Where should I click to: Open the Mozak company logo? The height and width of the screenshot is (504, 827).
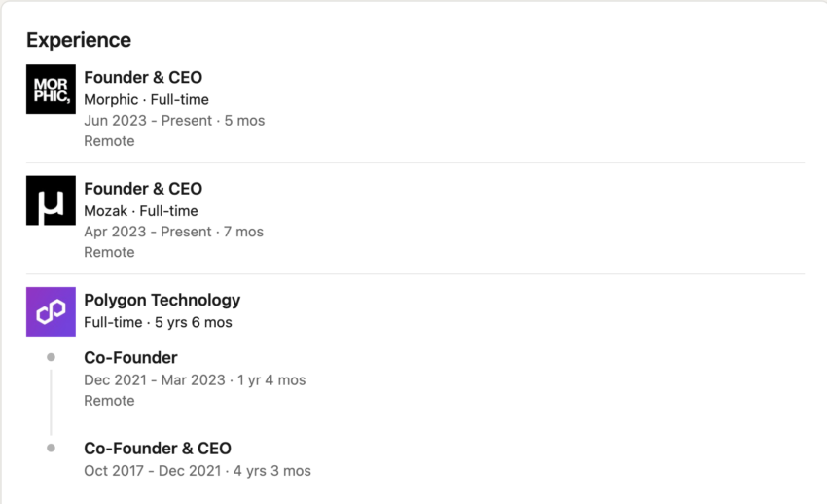[51, 200]
